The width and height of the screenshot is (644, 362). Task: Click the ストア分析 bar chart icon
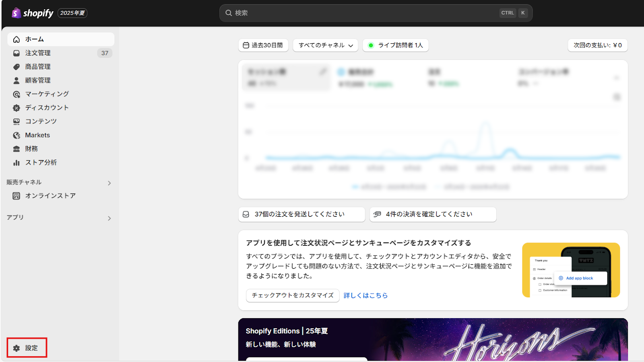[x=17, y=162]
